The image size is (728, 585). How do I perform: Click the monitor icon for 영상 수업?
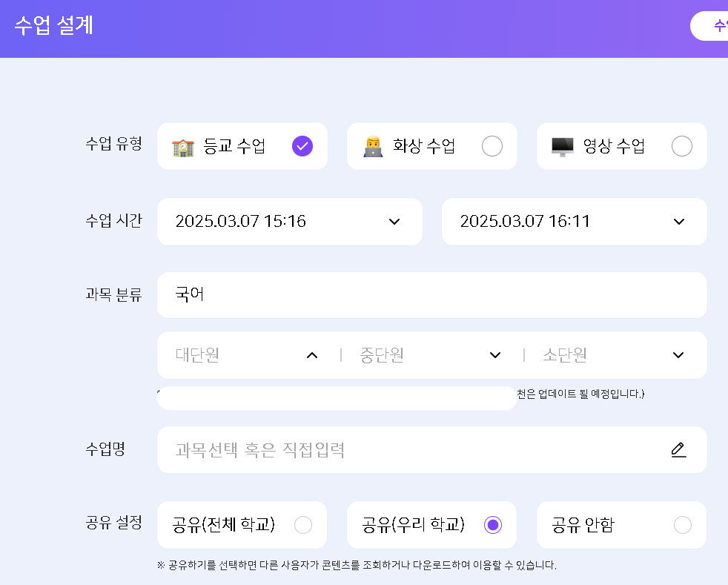(x=562, y=147)
